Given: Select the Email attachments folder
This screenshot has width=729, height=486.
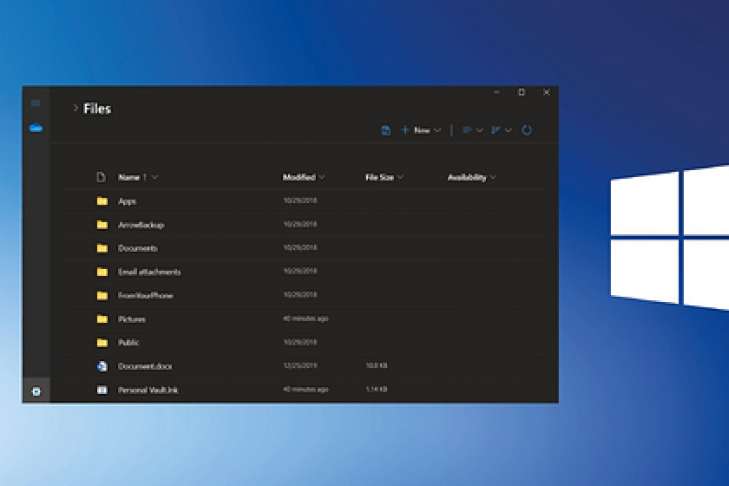Looking at the screenshot, I should [149, 272].
